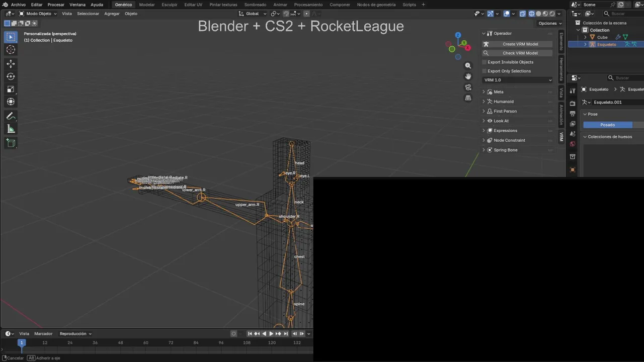644x362 pixels.
Task: Open the Render properties tab icon
Action: tap(573, 103)
